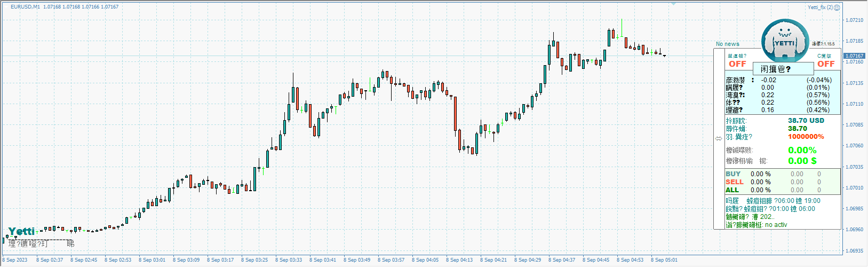Click the green line containing 202..

750,217
